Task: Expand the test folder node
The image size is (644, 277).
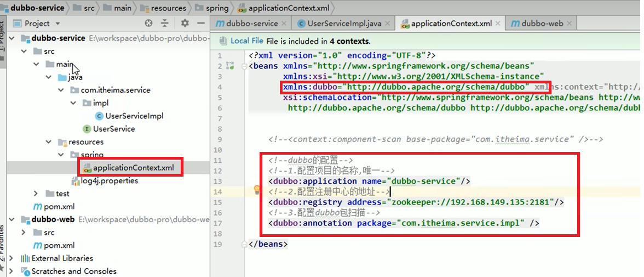Action: pyautogui.click(x=36, y=194)
